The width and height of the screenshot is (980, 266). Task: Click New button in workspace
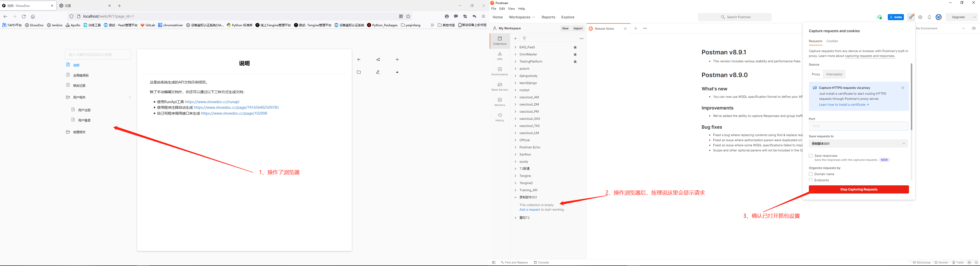565,29
